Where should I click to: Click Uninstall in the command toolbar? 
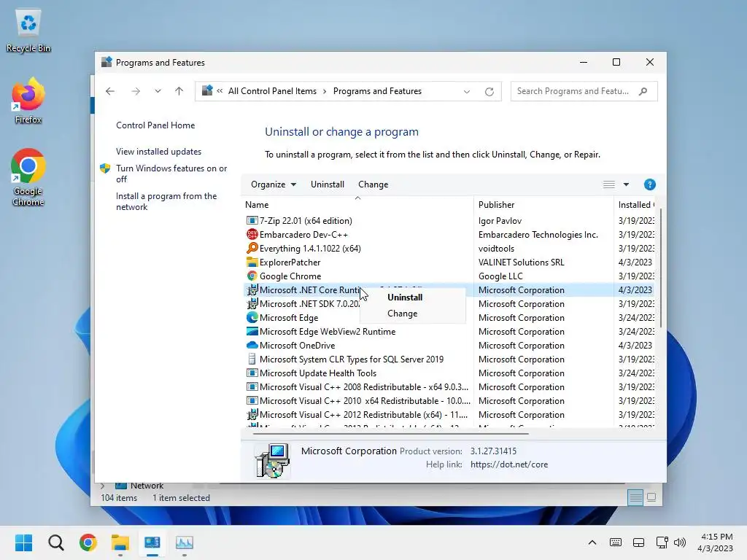tap(328, 184)
